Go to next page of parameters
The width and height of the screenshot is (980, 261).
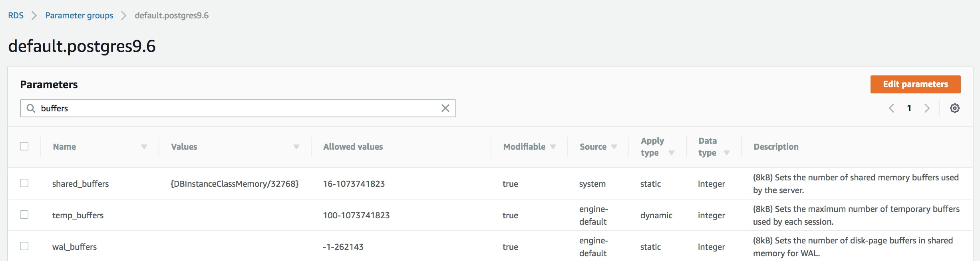pyautogui.click(x=927, y=108)
